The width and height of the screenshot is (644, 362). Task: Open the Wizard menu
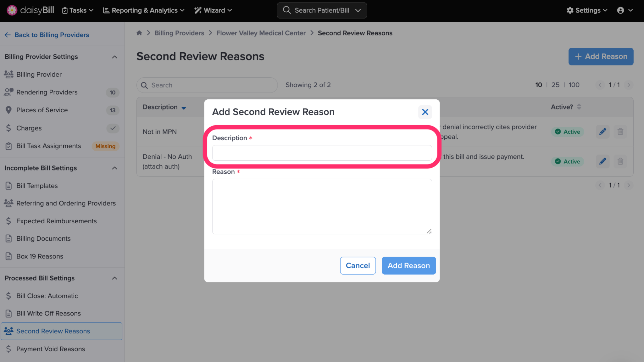[213, 10]
